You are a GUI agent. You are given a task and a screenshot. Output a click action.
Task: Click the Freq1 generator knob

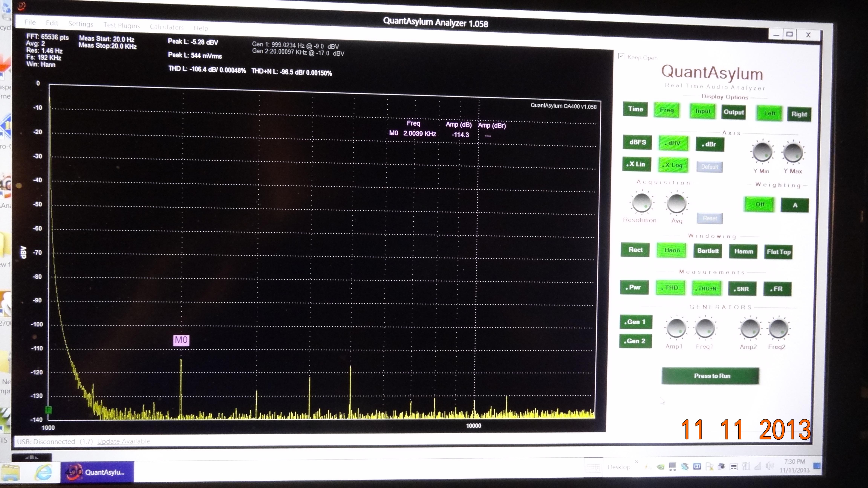click(705, 328)
